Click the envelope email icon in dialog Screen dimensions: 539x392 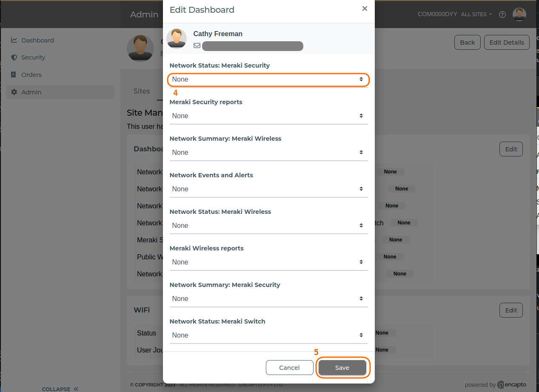(x=197, y=45)
